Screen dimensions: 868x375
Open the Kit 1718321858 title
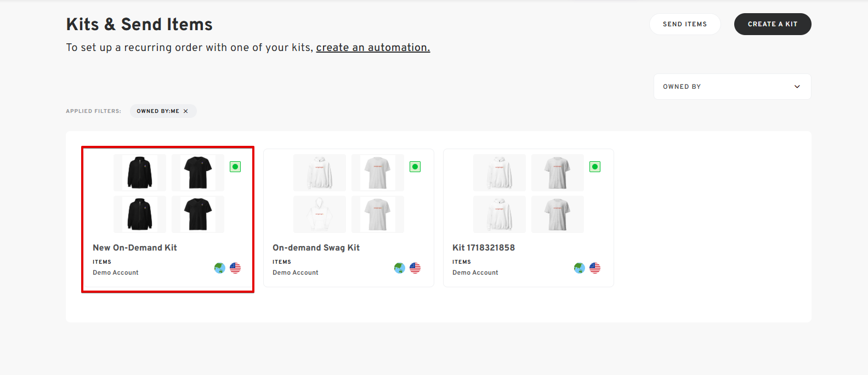484,248
